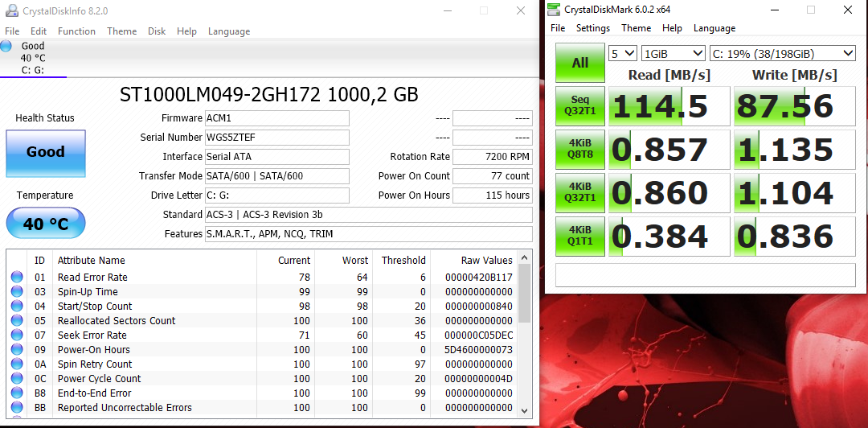This screenshot has width=868, height=428.
Task: Open the Settings menu in CrystalDiskMark
Action: pyautogui.click(x=592, y=28)
